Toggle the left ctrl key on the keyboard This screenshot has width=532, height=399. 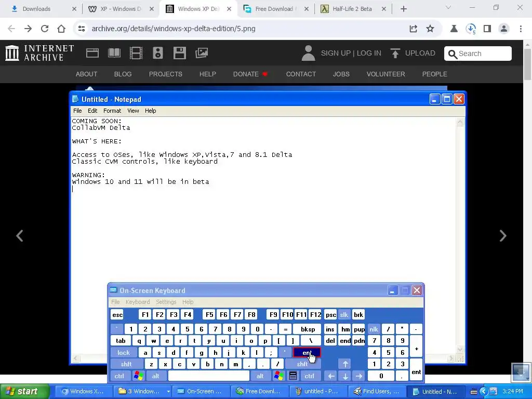pyautogui.click(x=119, y=376)
